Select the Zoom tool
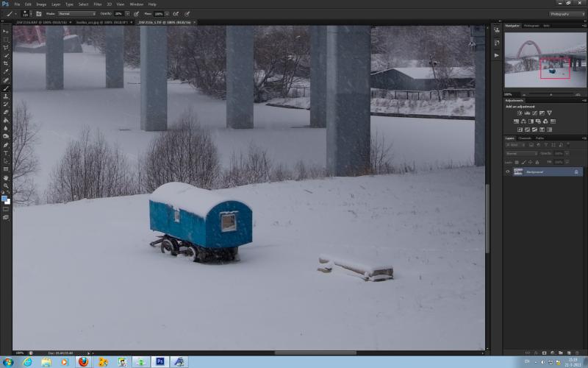 (x=6, y=186)
